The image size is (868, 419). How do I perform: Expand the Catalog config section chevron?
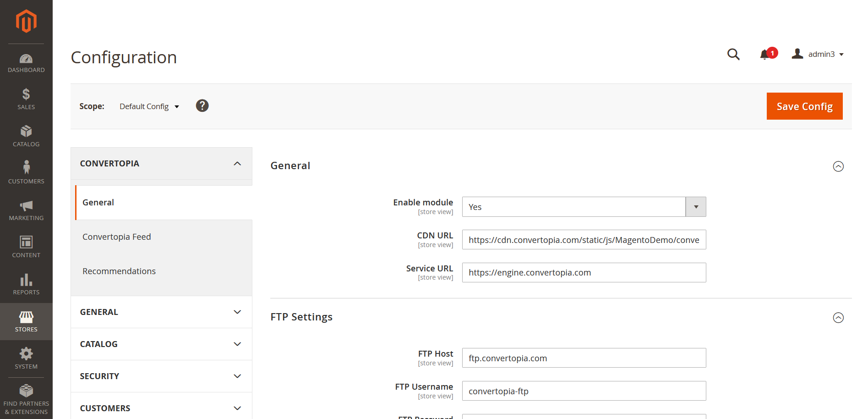(237, 344)
